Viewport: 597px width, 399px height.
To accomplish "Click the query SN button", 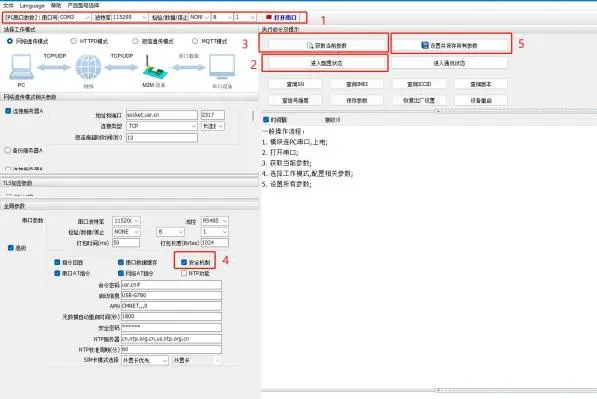I will pos(295,84).
